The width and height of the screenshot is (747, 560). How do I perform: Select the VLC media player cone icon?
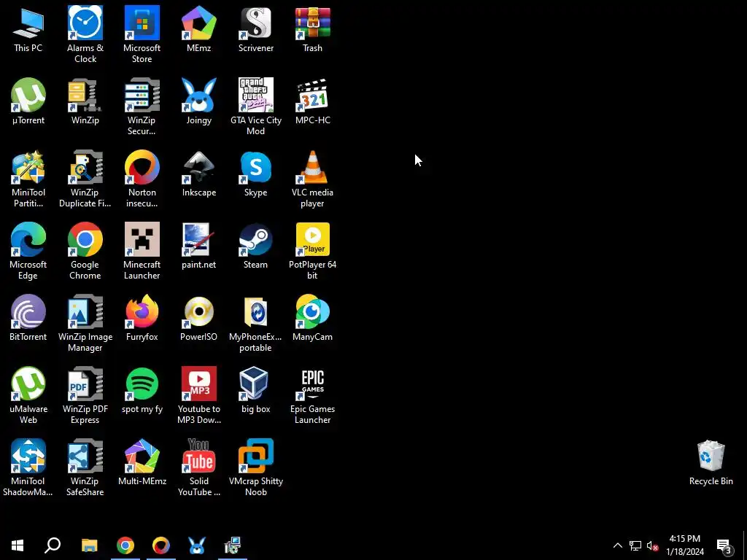click(312, 179)
